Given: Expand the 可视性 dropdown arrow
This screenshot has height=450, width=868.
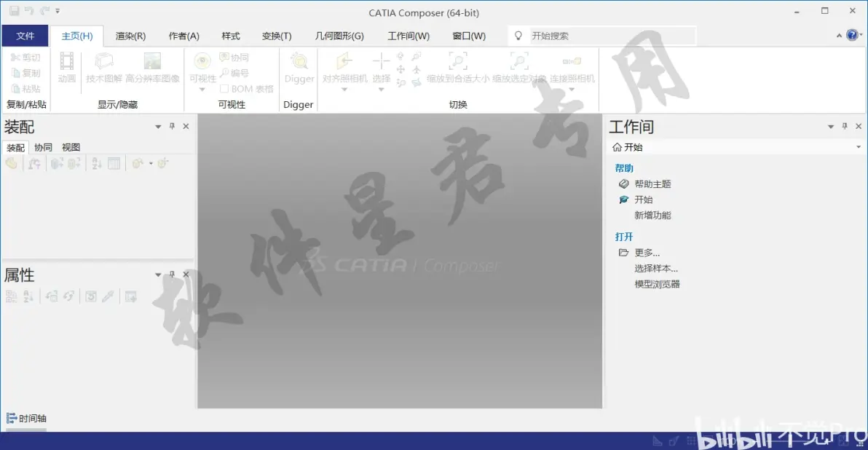Looking at the screenshot, I should 202,90.
